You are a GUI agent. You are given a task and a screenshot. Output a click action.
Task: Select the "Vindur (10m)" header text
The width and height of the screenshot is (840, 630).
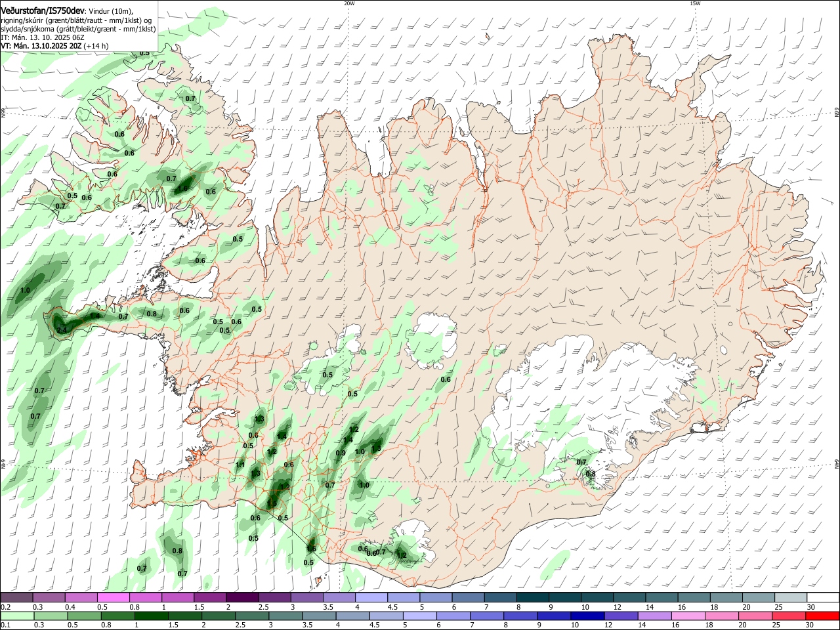[x=110, y=12]
